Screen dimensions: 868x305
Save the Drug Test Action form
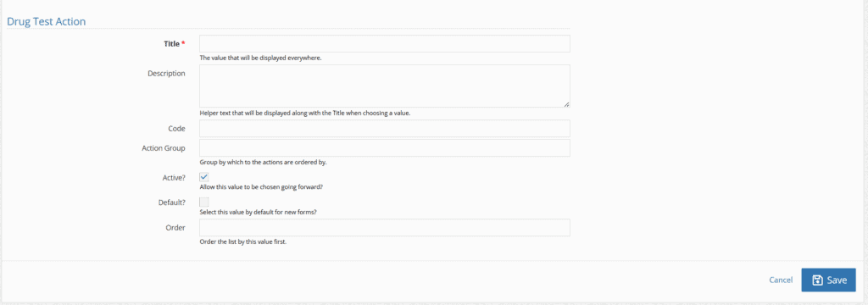click(828, 280)
